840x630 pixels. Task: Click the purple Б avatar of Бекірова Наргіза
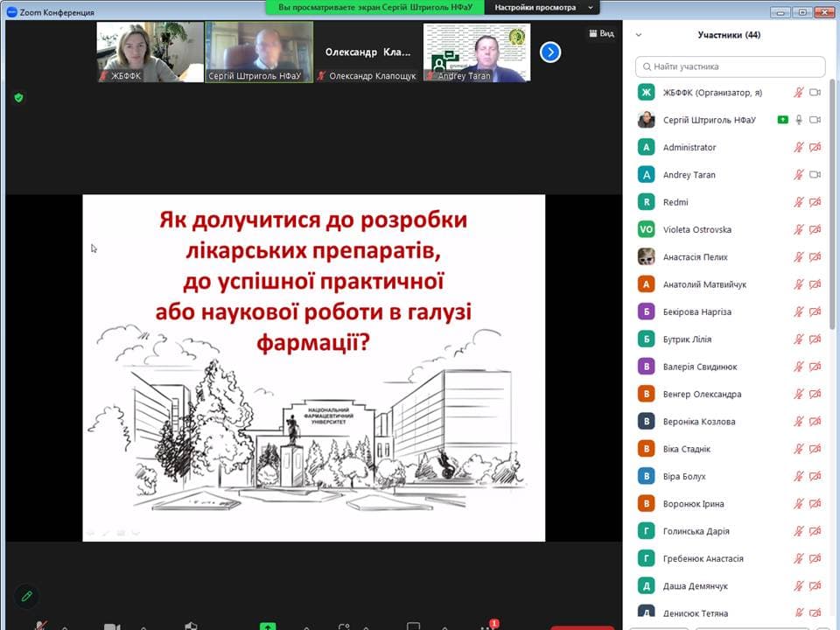(646, 311)
